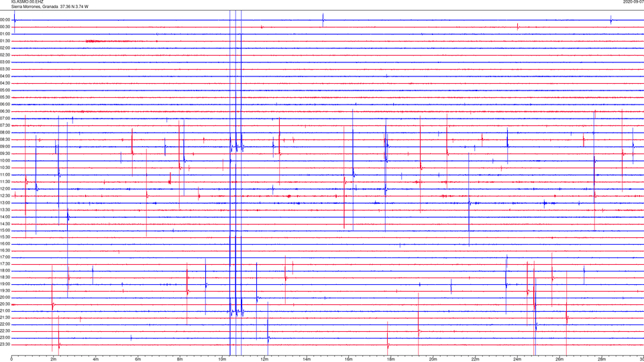Select the 19:00 time row label
Screen dimensions: 644x362
coord(5,284)
